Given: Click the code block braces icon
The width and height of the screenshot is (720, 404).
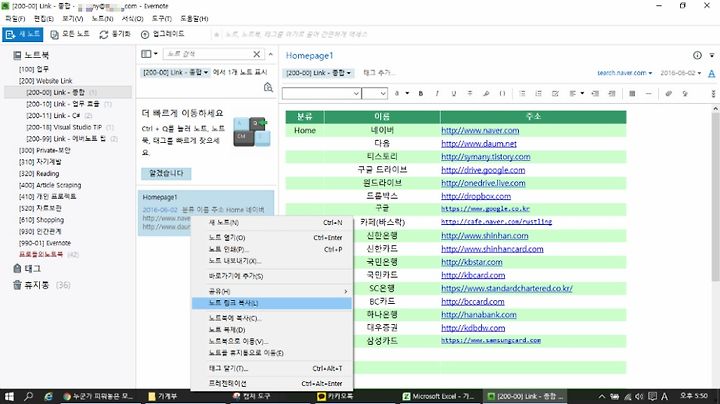Looking at the screenshot, I should tap(502, 94).
